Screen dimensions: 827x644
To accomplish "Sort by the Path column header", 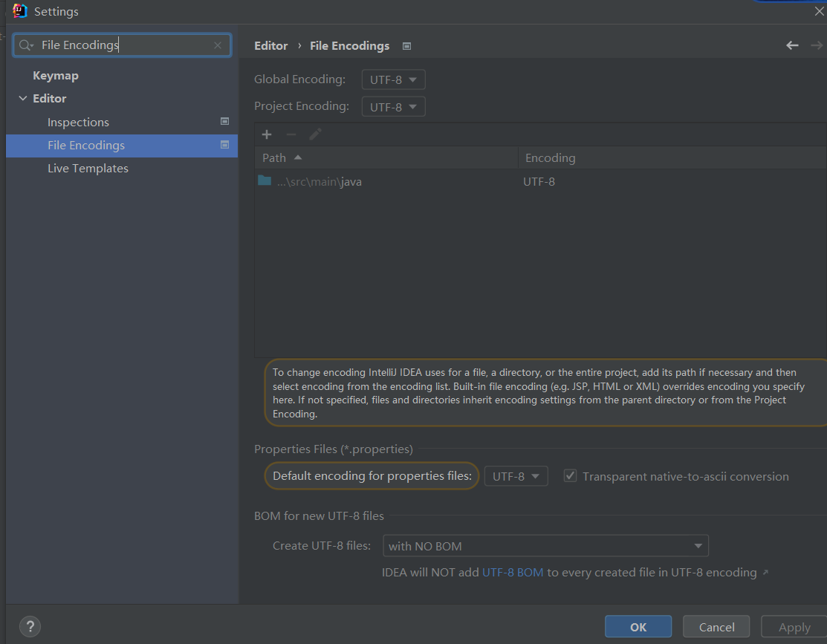I will pyautogui.click(x=386, y=157).
